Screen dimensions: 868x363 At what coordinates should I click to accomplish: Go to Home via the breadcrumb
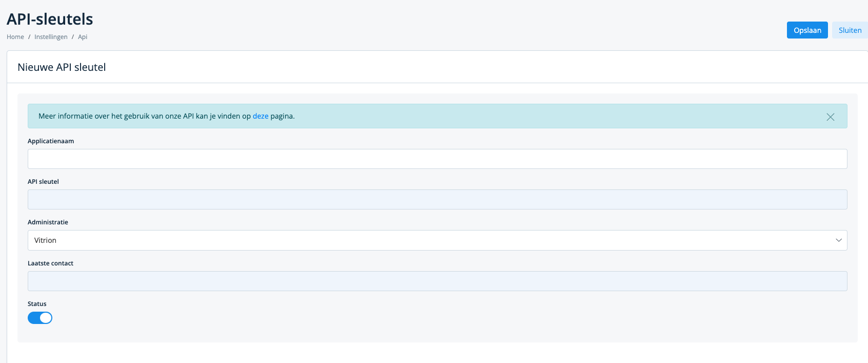(15, 37)
